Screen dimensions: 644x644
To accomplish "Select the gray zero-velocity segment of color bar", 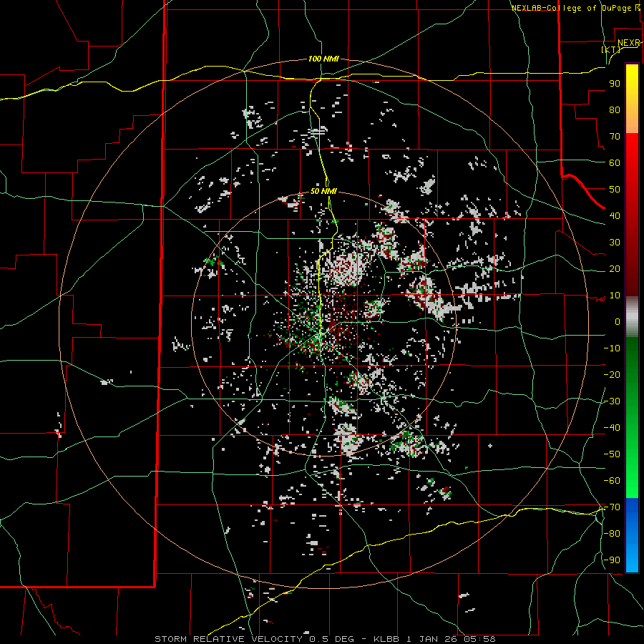I will [x=632, y=317].
